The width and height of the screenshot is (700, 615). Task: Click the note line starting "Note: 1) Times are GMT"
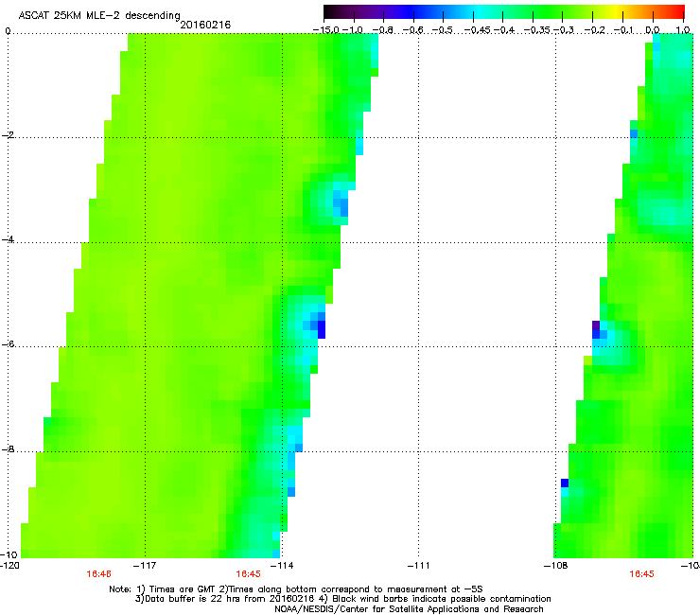point(296,589)
